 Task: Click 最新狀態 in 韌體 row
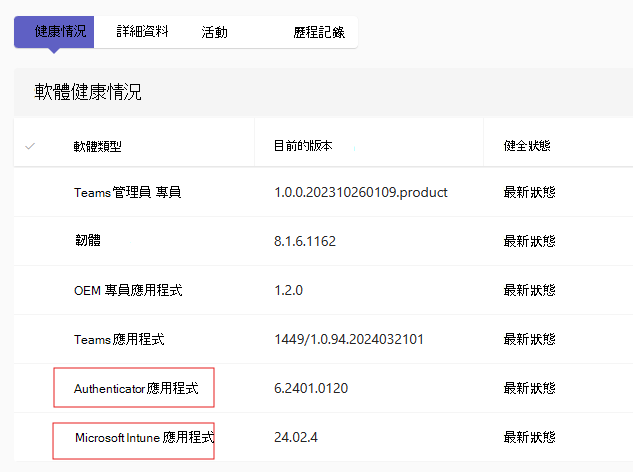point(529,241)
